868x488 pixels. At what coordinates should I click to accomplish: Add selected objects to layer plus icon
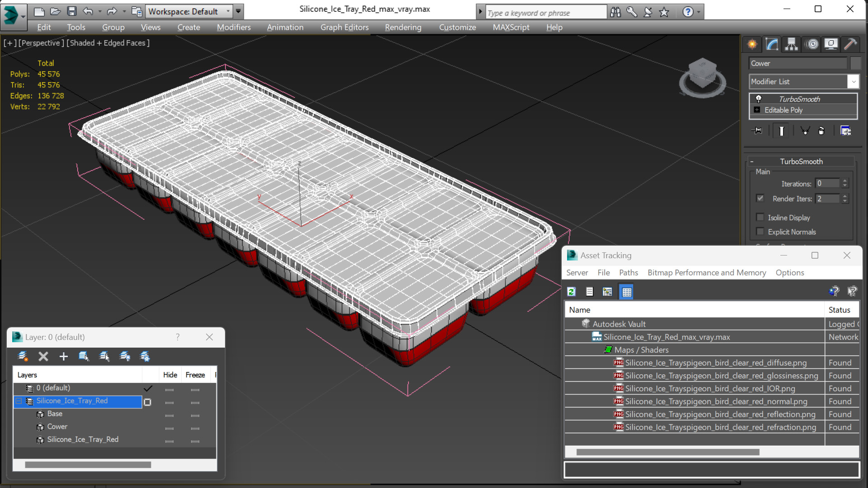pos(63,357)
